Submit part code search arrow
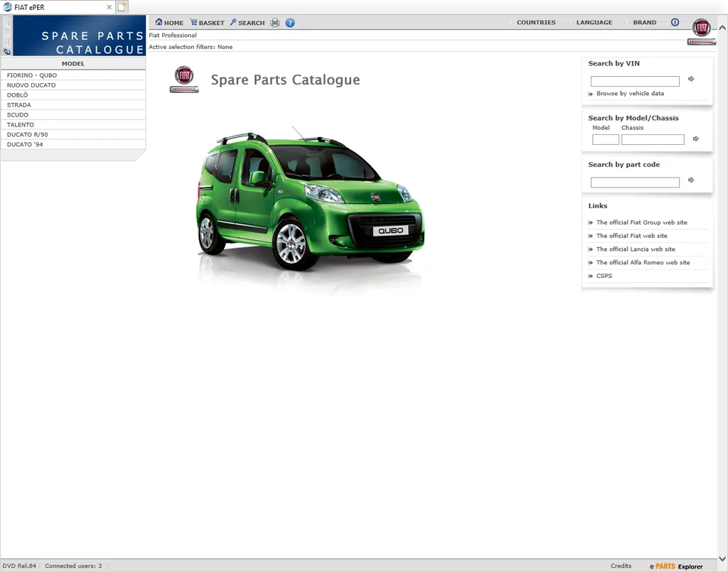 coord(691,180)
